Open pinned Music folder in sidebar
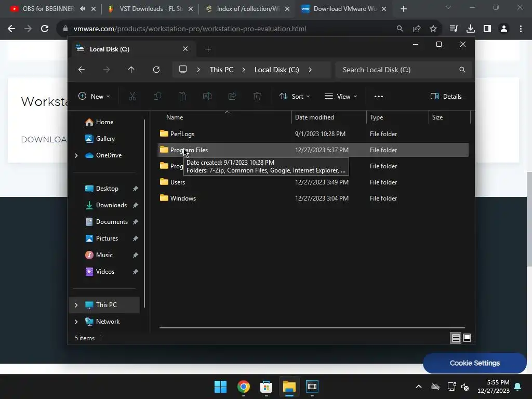Screen dimensions: 532x399 coord(104,255)
